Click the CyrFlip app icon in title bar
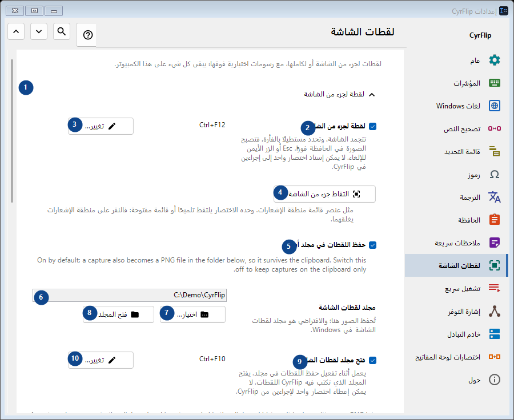The width and height of the screenshot is (514, 420). pyautogui.click(x=504, y=11)
